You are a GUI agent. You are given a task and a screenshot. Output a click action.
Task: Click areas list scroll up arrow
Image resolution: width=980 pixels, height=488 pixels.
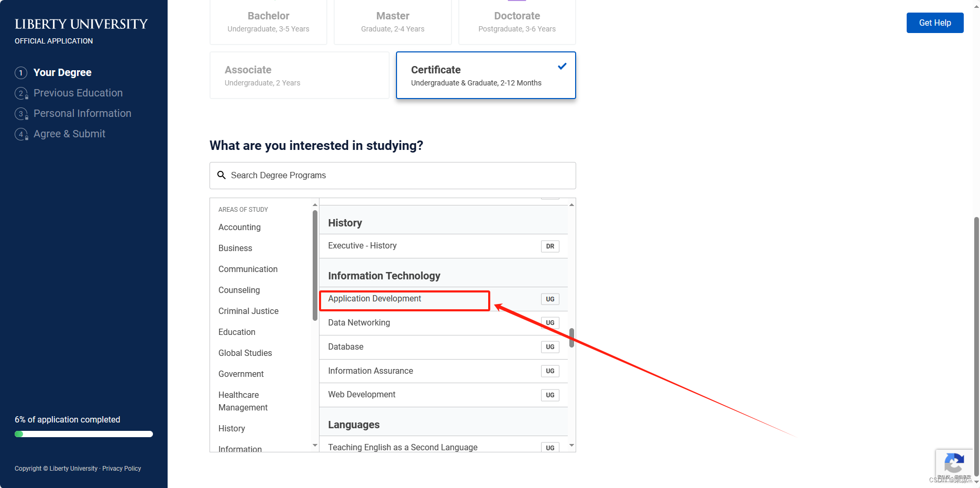[x=315, y=204]
